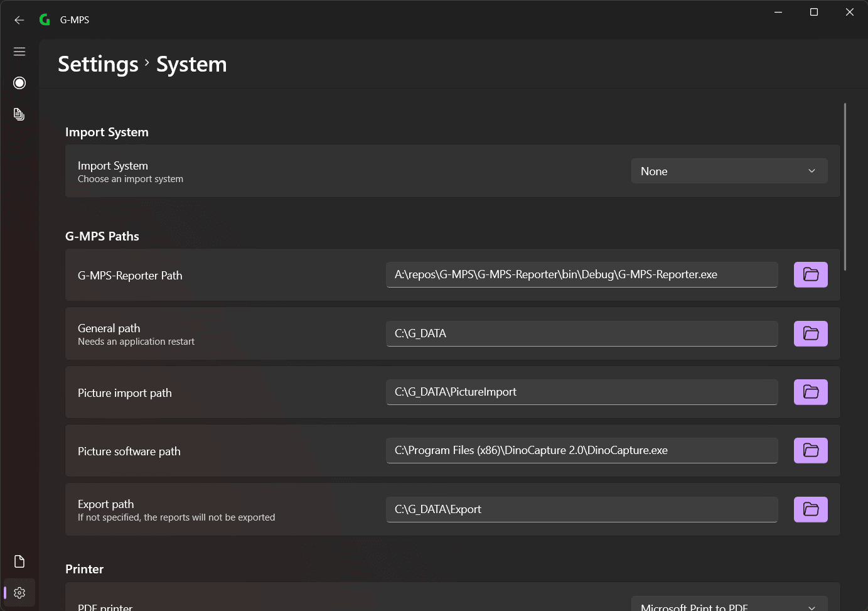
Task: Browse folder for General path
Action: pyautogui.click(x=810, y=333)
